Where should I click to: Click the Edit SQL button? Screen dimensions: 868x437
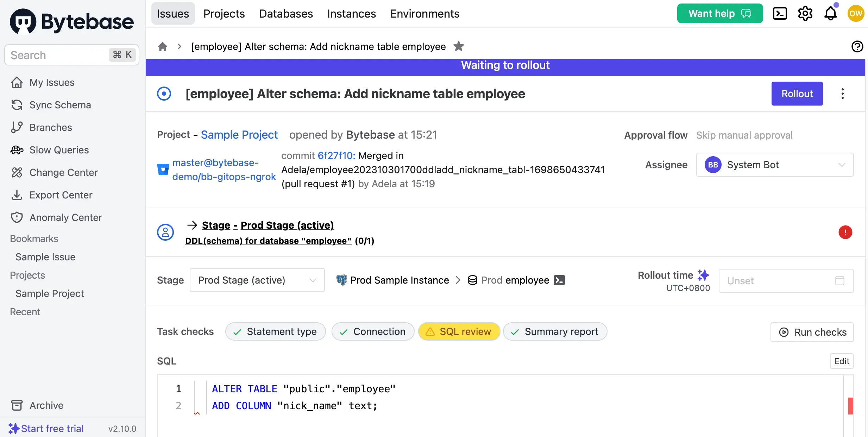point(842,361)
